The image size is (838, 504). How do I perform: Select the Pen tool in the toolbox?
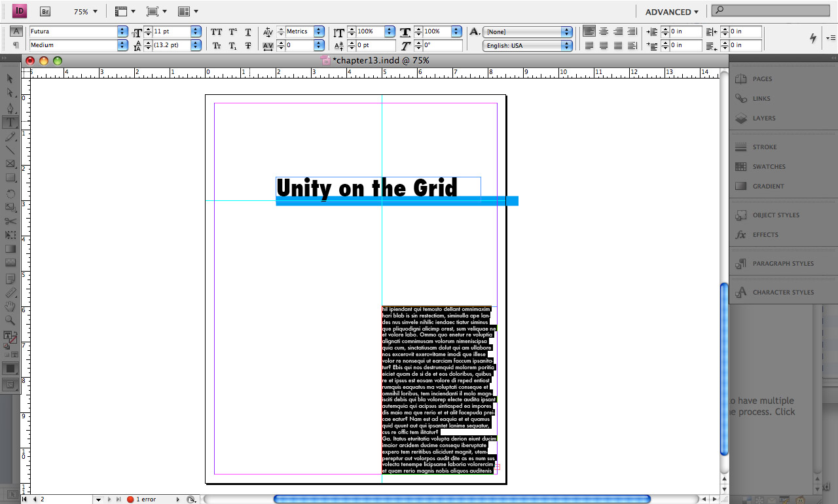10,107
